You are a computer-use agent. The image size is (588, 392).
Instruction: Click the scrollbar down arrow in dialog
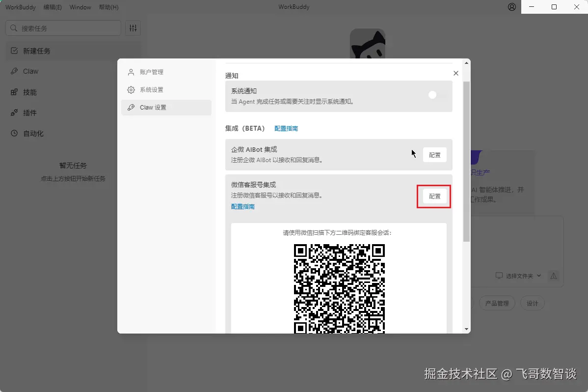pos(466,329)
